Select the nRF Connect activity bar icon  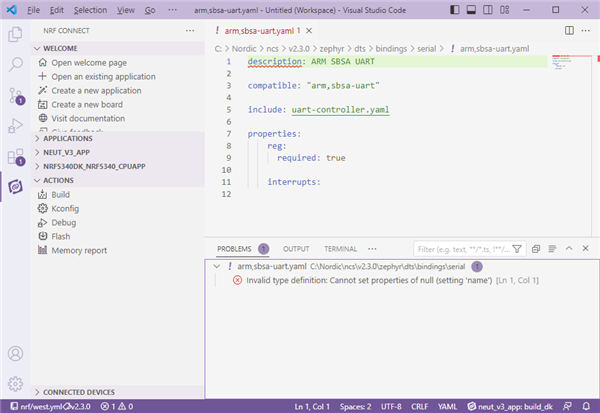[x=15, y=187]
